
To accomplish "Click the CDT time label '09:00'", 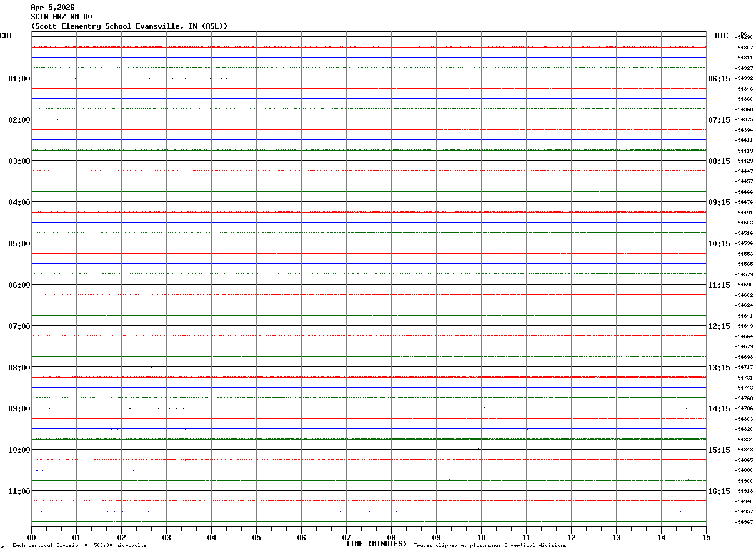I will click(x=19, y=409).
